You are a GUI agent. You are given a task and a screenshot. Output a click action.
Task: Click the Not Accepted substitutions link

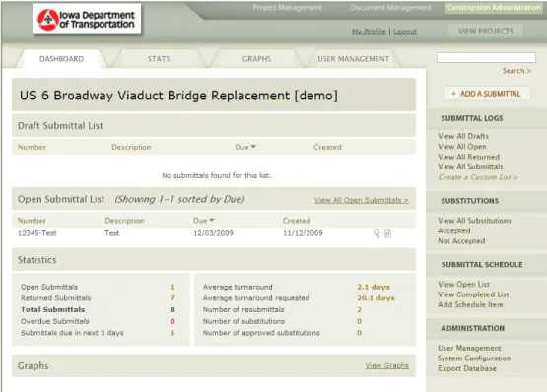coord(461,241)
